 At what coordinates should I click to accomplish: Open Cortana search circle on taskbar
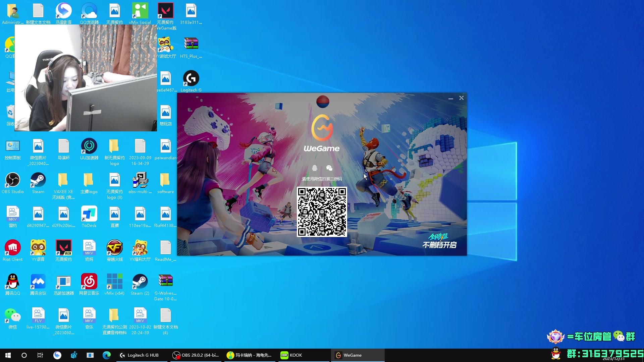24,355
